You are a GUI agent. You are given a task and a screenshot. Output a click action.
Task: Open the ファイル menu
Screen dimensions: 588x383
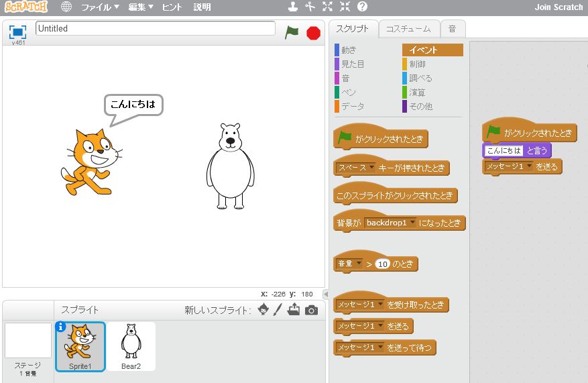100,7
